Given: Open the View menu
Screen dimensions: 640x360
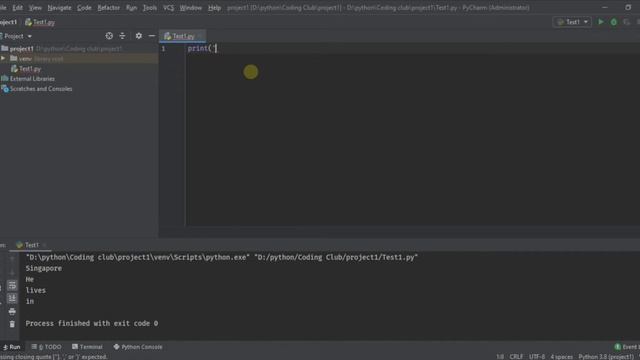Looking at the screenshot, I should point(35,8).
